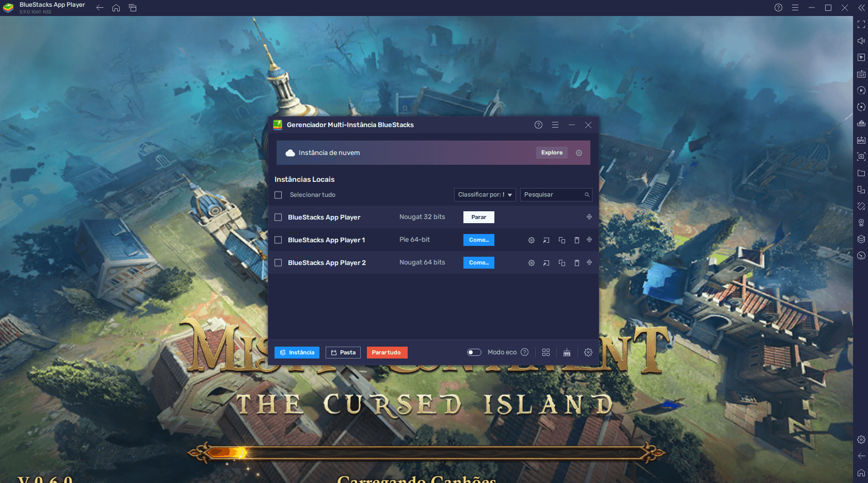This screenshot has height=483, width=868.
Task: Take a screenshot from sidebar
Action: pyautogui.click(x=861, y=157)
